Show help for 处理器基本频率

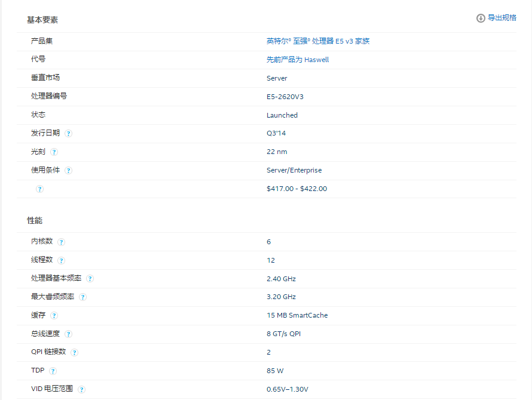pos(90,279)
